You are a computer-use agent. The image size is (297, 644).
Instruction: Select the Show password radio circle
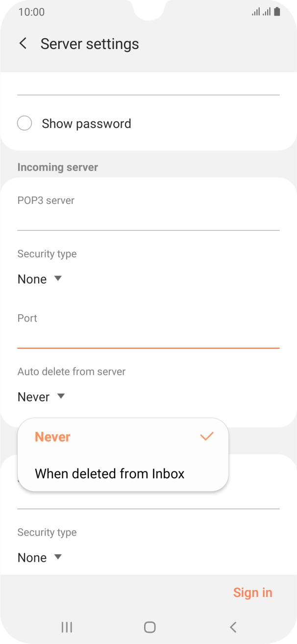click(25, 123)
